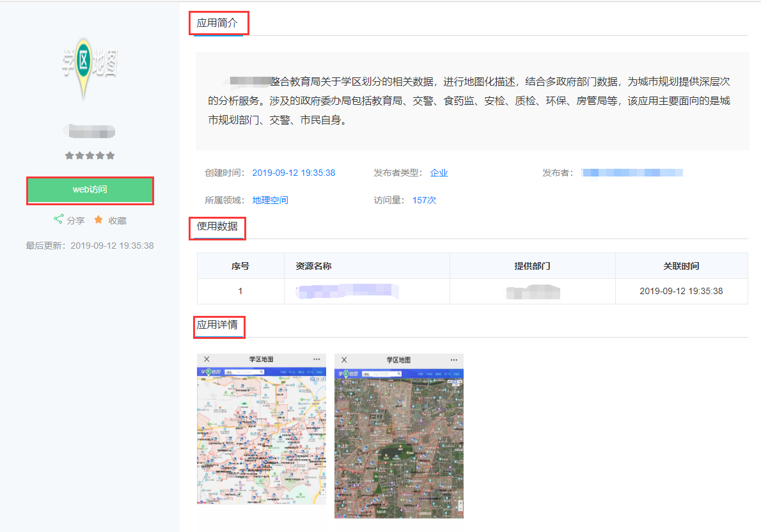
Task: Open the satellite map screenshot thumbnail
Action: click(x=398, y=441)
